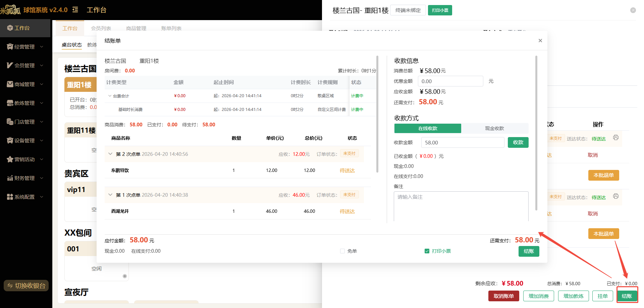
Task: Collapse the 台费合计 row
Action: (110, 96)
